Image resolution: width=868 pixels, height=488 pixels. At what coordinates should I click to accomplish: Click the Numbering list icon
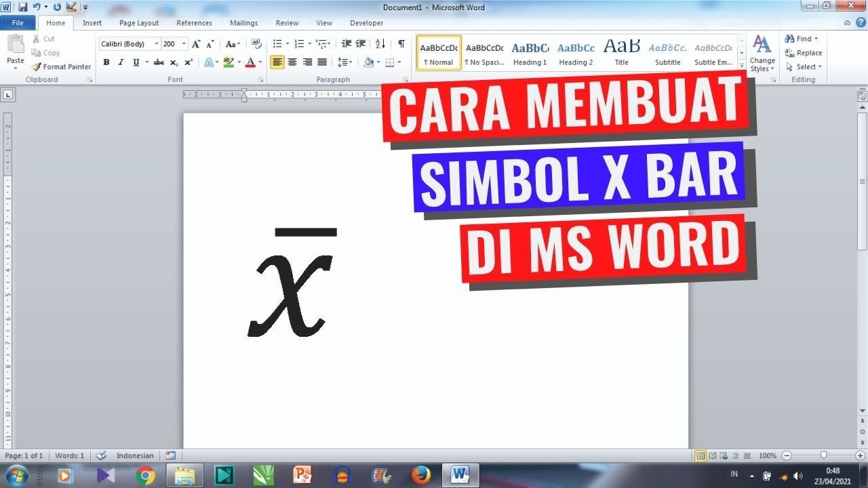click(299, 44)
